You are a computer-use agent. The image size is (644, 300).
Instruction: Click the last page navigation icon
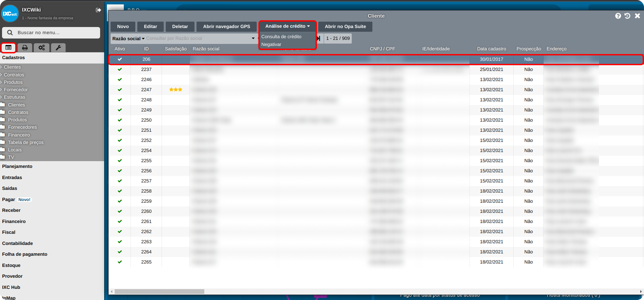pos(319,39)
